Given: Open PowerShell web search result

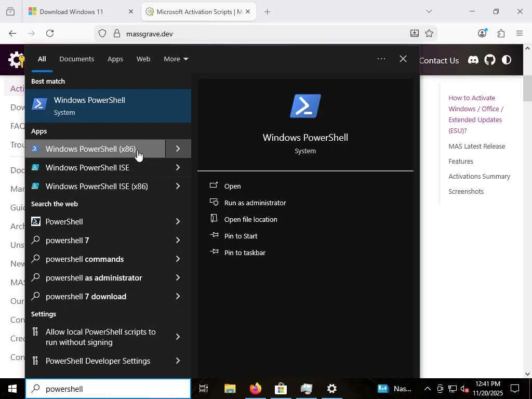Looking at the screenshot, I should pyautogui.click(x=96, y=221).
